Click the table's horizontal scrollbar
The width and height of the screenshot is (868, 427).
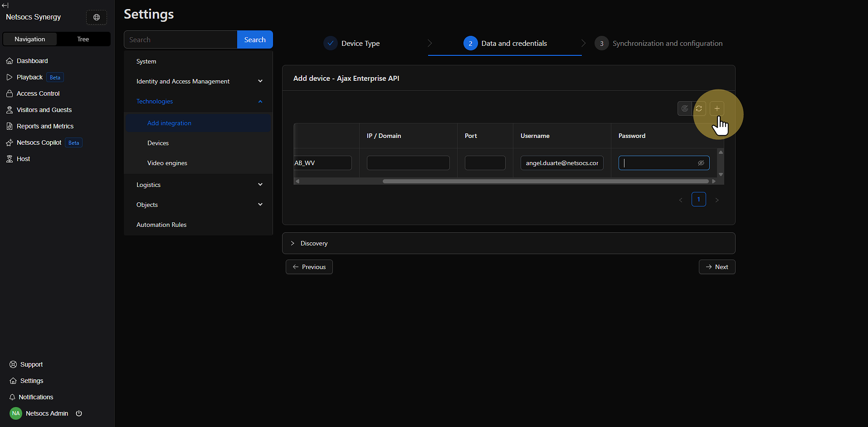(x=545, y=181)
